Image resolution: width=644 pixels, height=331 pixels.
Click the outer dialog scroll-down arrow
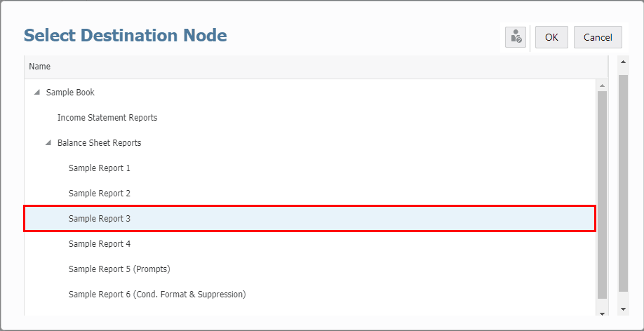[623, 309]
